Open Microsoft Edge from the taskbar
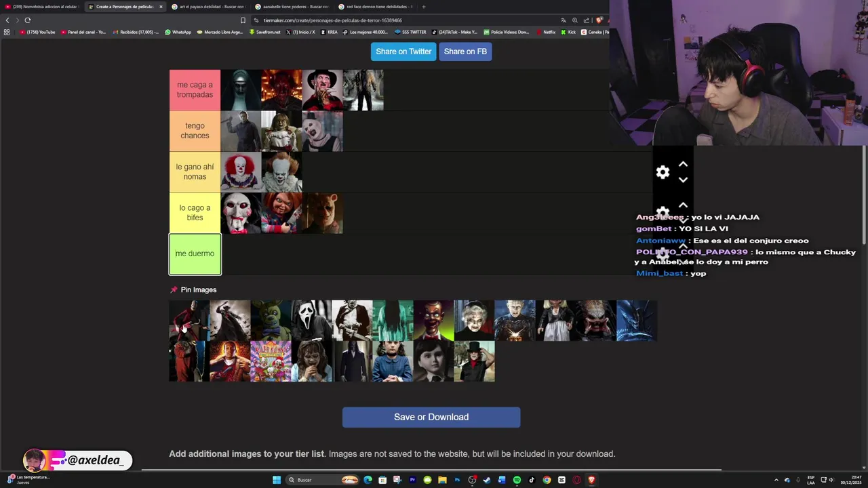 [368, 480]
